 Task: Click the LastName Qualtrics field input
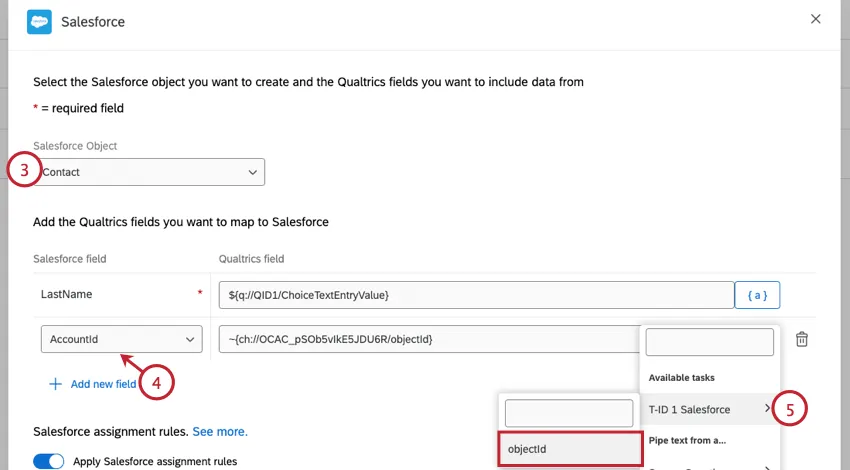[x=476, y=295]
